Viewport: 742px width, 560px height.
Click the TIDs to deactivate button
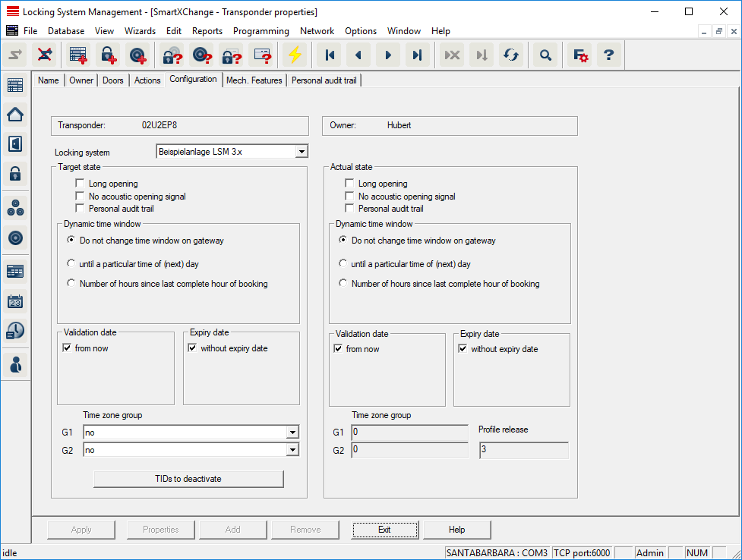[188, 479]
